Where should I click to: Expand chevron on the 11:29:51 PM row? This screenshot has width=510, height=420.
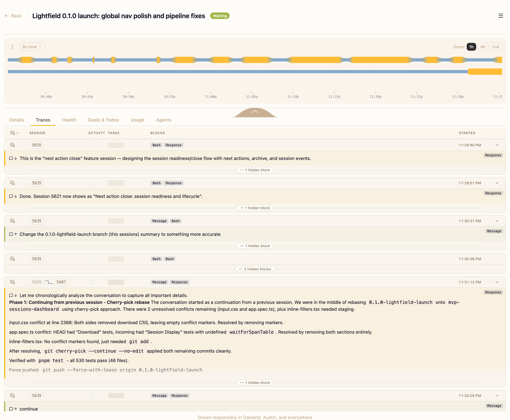coord(497,183)
